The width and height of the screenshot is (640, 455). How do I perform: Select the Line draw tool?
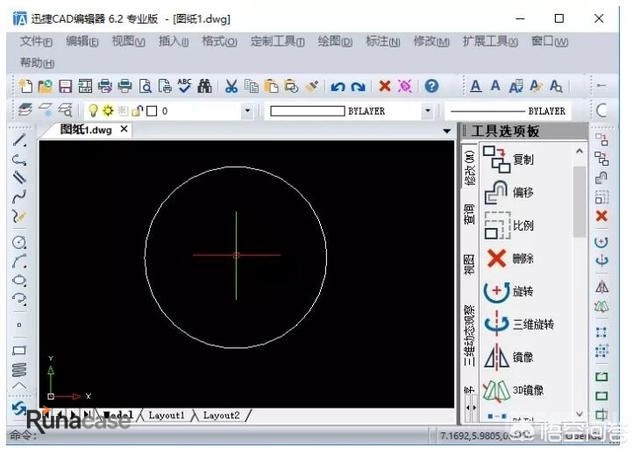coord(19,140)
